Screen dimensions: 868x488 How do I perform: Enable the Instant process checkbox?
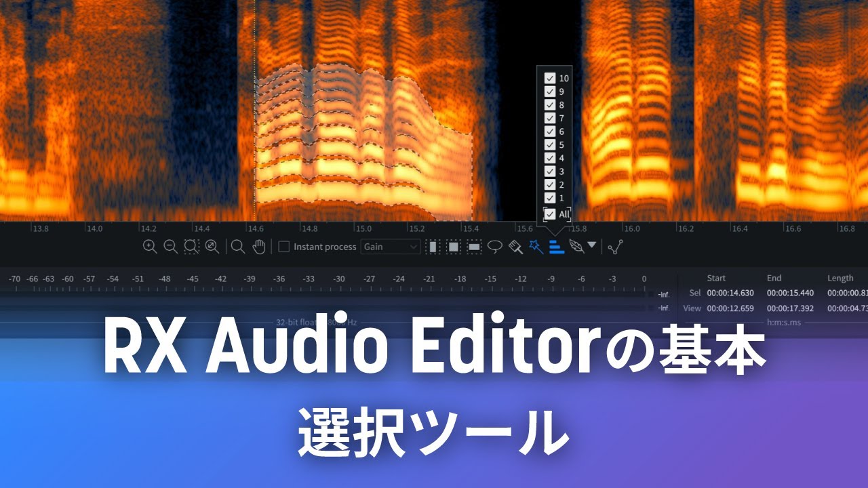[x=284, y=247]
